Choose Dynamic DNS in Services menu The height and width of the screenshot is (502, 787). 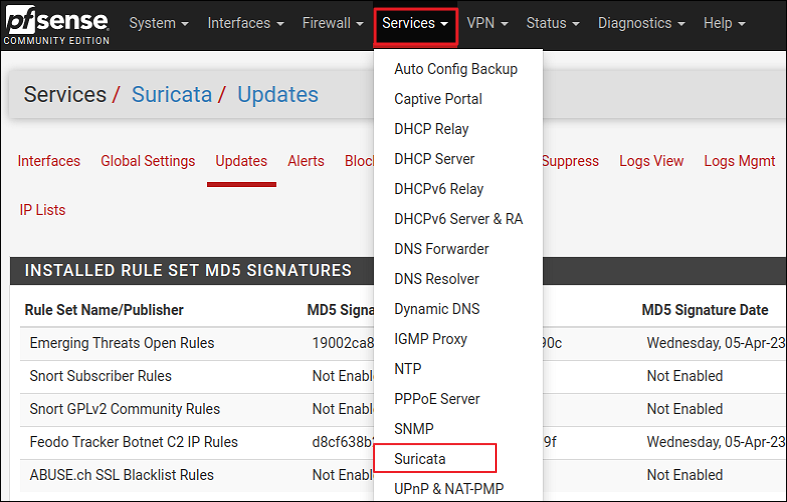pos(437,309)
